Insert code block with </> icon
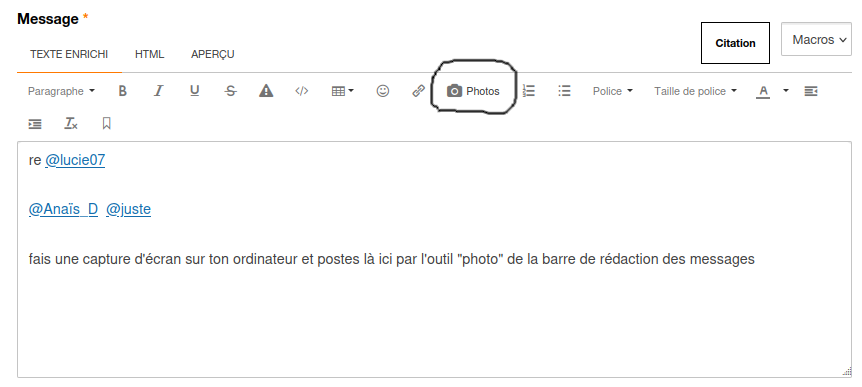This screenshot has width=862, height=387. click(x=302, y=91)
